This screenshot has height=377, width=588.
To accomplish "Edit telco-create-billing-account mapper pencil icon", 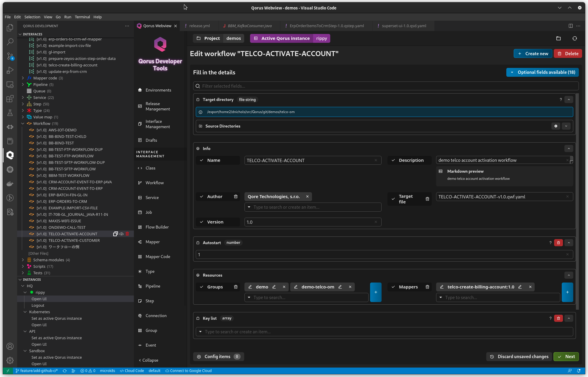I will (x=520, y=287).
